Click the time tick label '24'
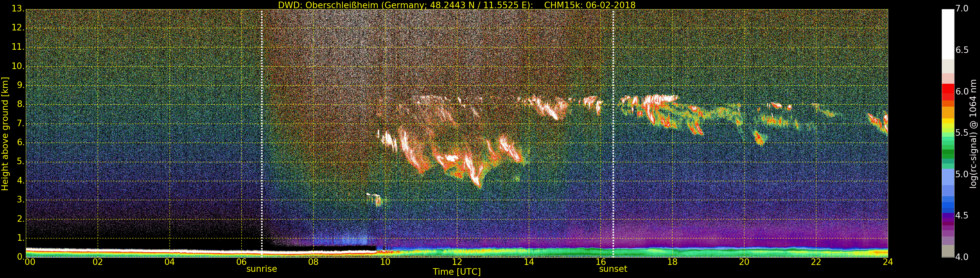The width and height of the screenshot is (980, 278). coord(888,262)
